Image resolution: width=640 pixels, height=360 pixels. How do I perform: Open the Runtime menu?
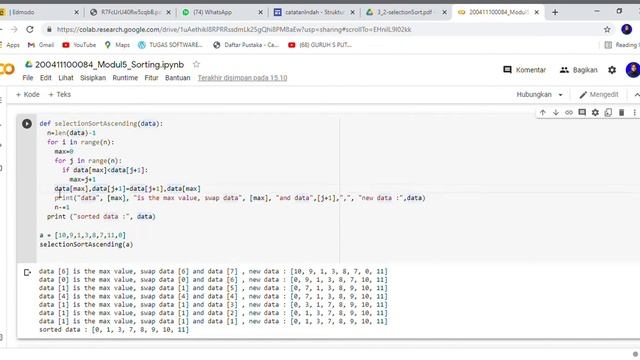tap(125, 78)
